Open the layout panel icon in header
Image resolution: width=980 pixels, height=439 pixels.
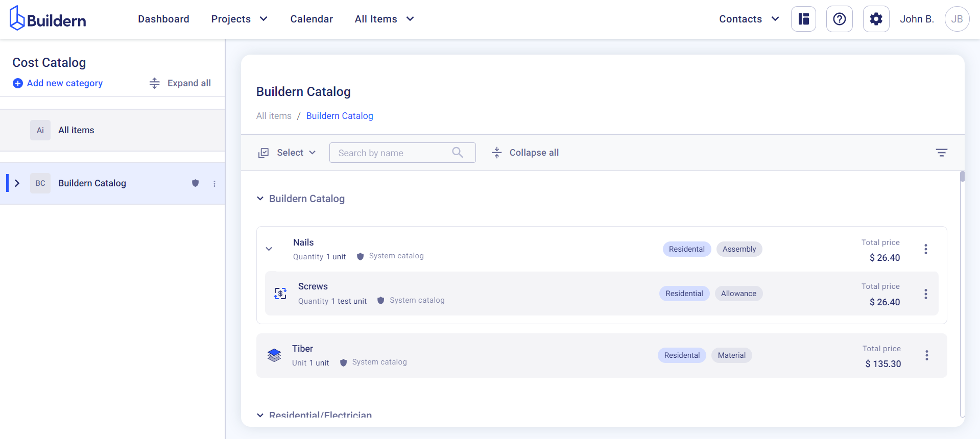coord(803,19)
